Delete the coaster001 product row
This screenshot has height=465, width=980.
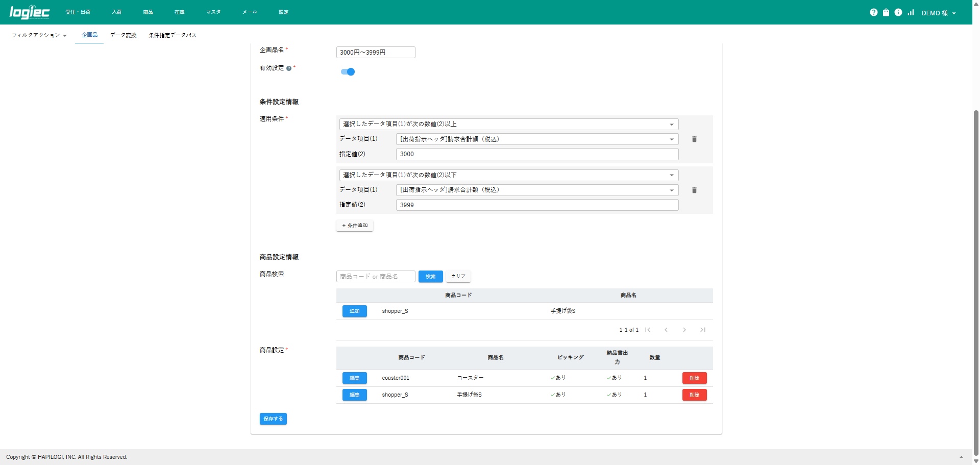click(x=694, y=378)
